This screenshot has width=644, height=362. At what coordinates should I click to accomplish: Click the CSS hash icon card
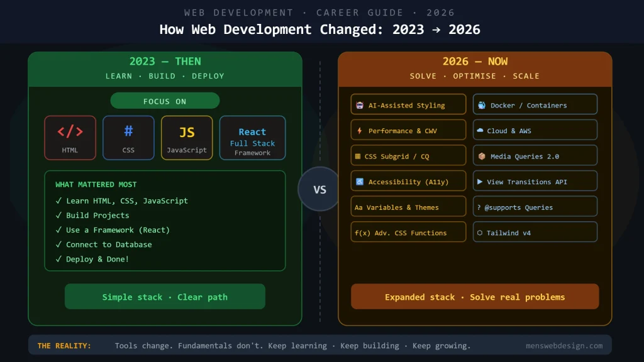point(128,138)
